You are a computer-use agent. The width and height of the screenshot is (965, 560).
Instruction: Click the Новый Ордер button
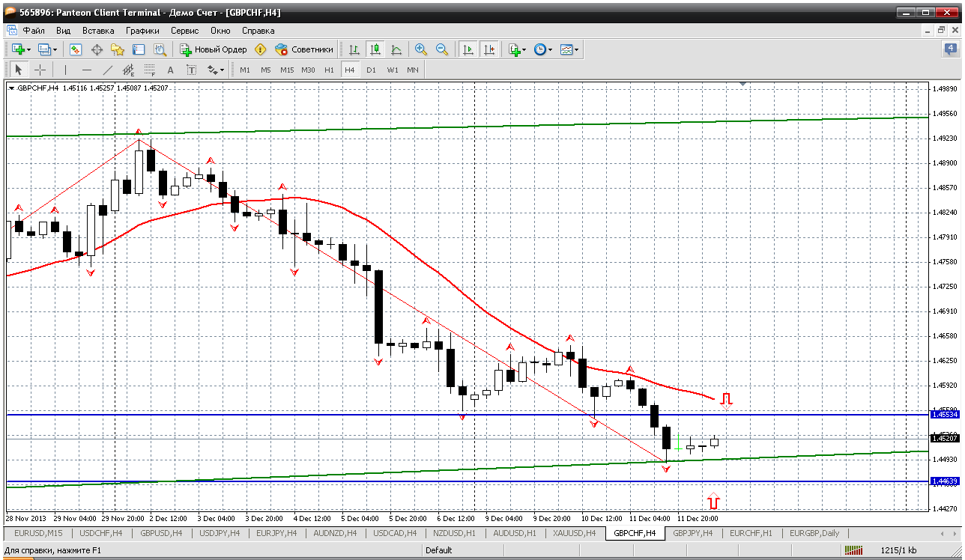213,49
